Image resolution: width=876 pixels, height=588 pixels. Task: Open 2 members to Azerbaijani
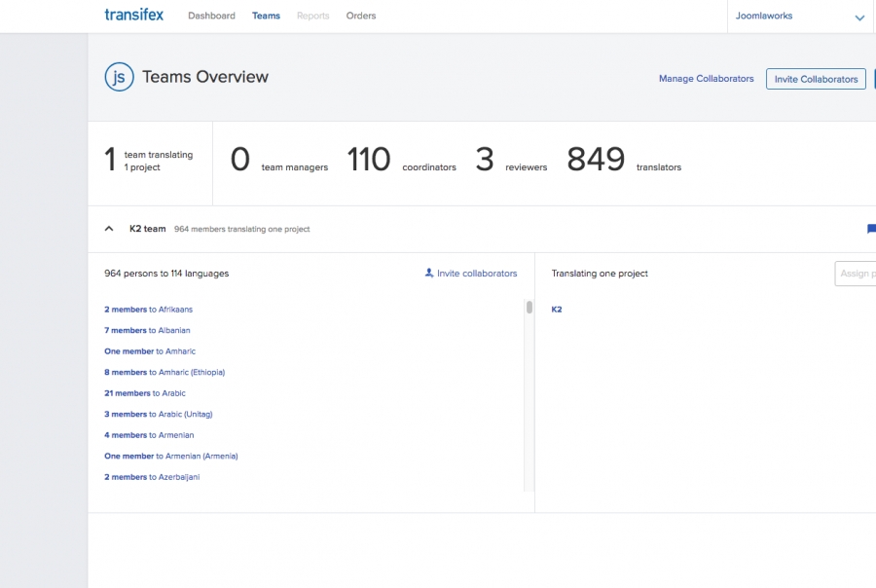[x=152, y=477]
